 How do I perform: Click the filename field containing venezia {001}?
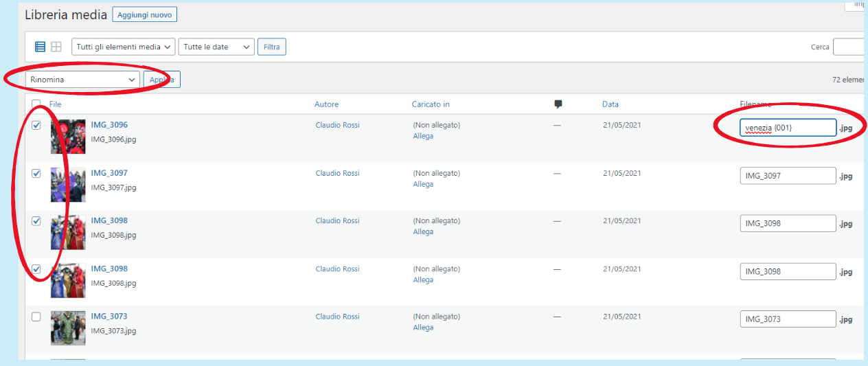click(788, 128)
